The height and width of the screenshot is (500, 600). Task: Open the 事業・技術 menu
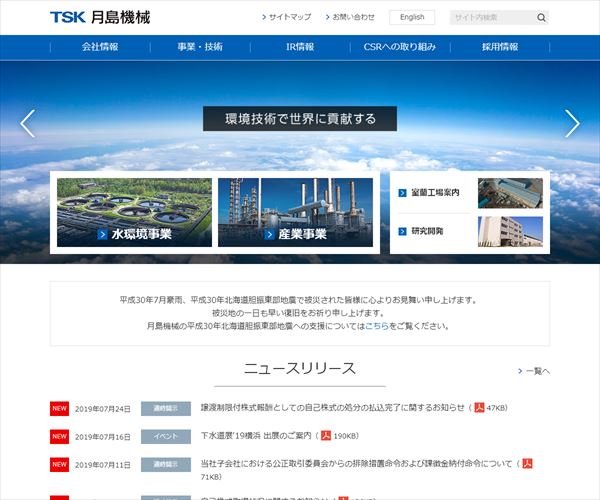(x=200, y=47)
